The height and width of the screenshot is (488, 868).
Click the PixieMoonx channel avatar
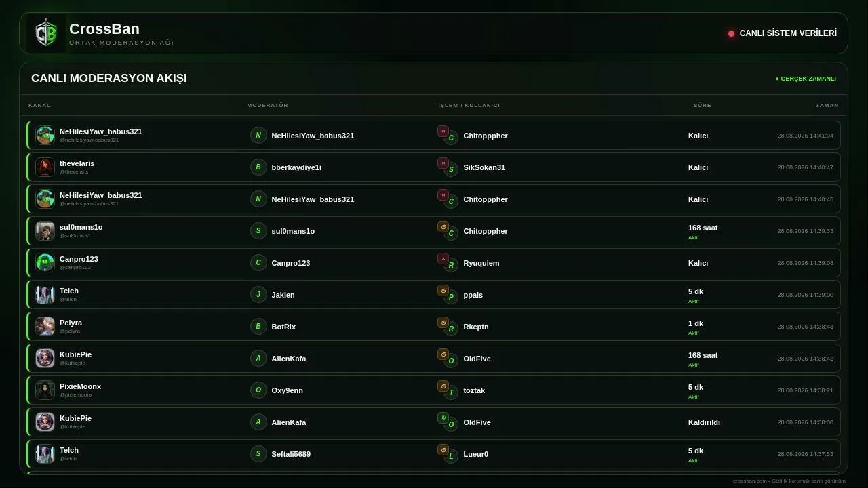click(45, 390)
